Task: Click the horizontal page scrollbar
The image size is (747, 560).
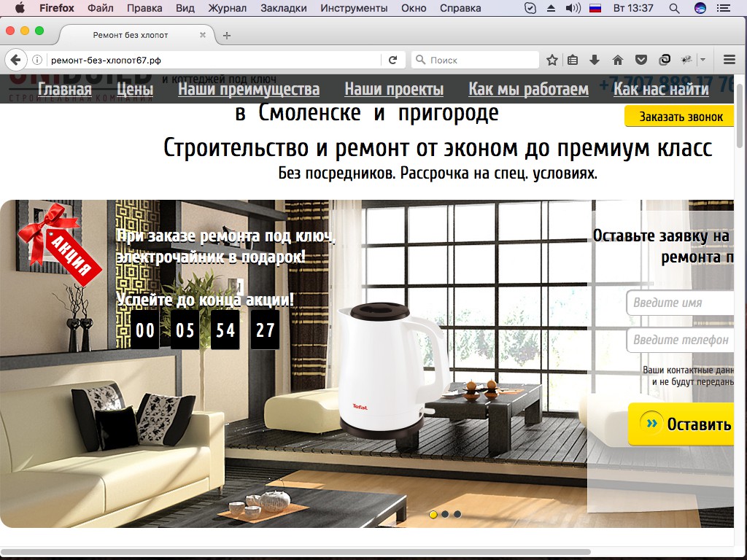Action: pyautogui.click(x=296, y=553)
